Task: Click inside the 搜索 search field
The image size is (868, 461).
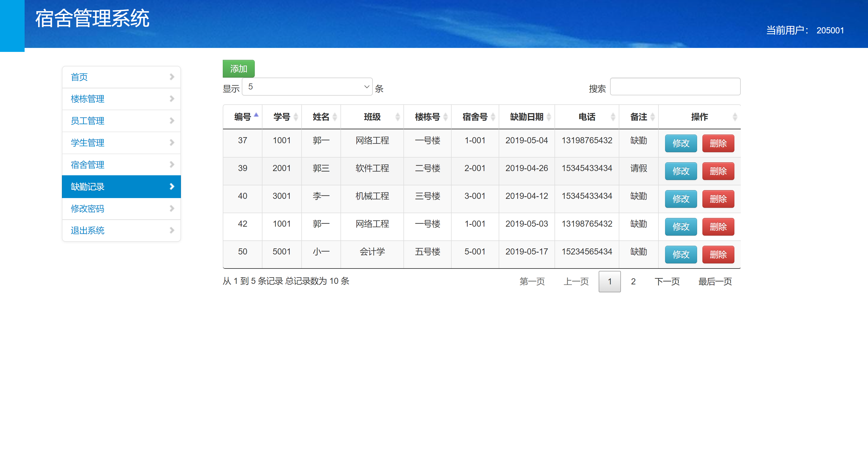Action: click(x=675, y=87)
